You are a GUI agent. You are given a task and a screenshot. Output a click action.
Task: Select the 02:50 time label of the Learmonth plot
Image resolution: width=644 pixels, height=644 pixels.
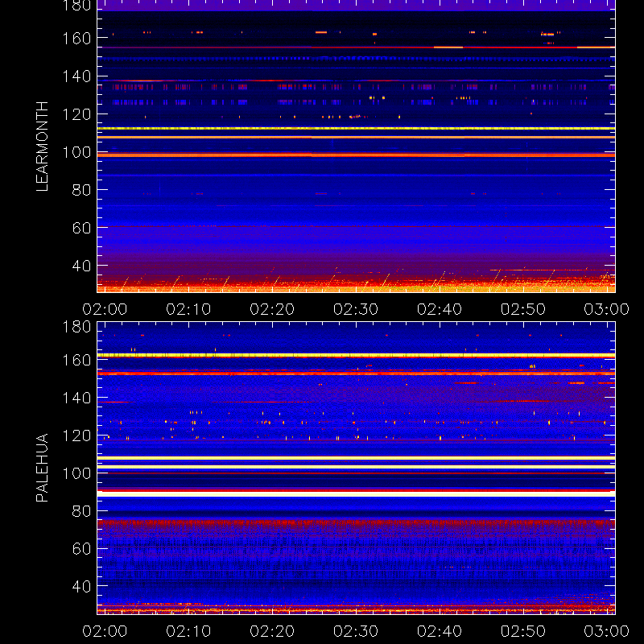[522, 309]
